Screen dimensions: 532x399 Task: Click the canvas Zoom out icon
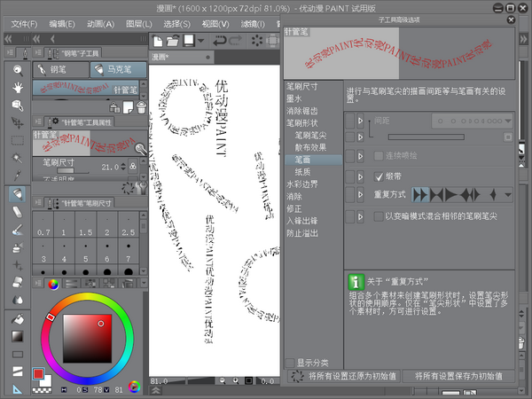223,381
